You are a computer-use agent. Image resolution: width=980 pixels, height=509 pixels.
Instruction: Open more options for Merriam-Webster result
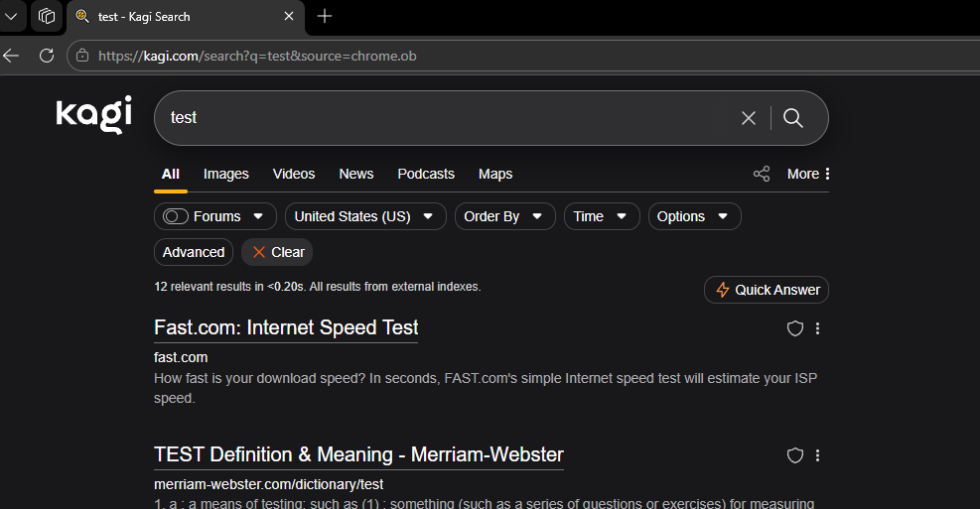817,455
